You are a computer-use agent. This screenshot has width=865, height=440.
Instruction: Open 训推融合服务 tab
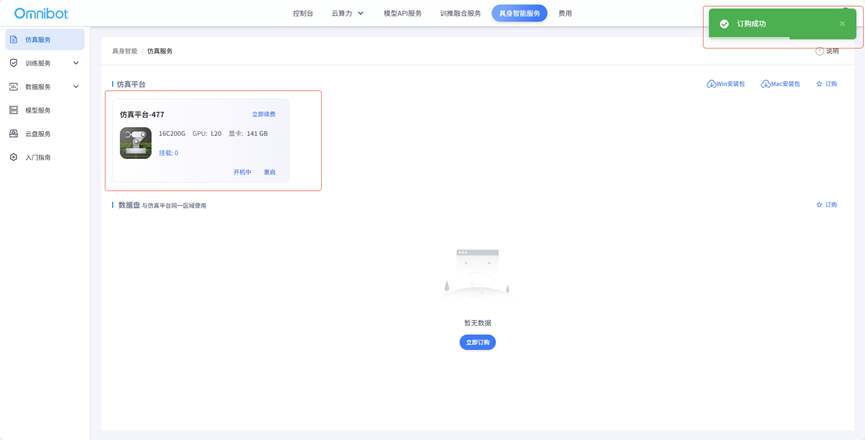click(x=460, y=13)
